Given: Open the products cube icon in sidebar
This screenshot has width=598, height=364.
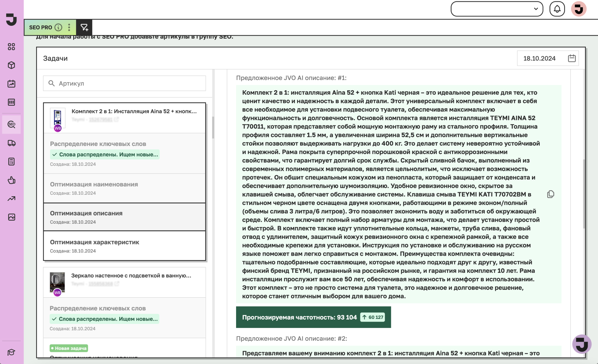Looking at the screenshot, I should click(x=12, y=65).
